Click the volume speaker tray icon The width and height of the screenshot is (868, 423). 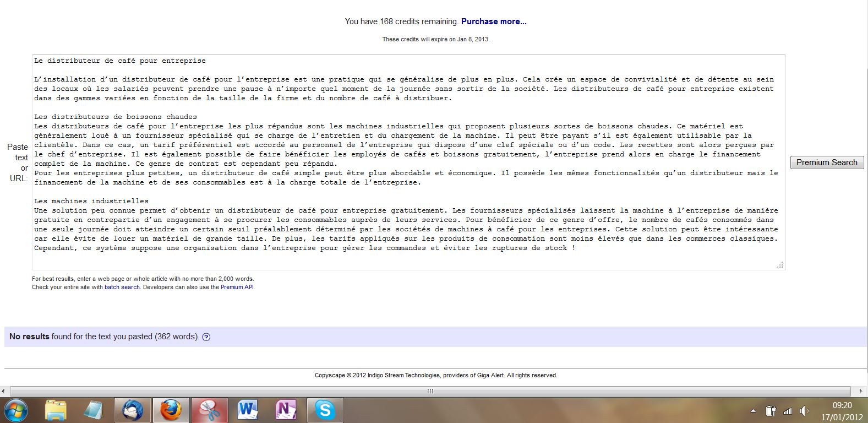pos(804,411)
